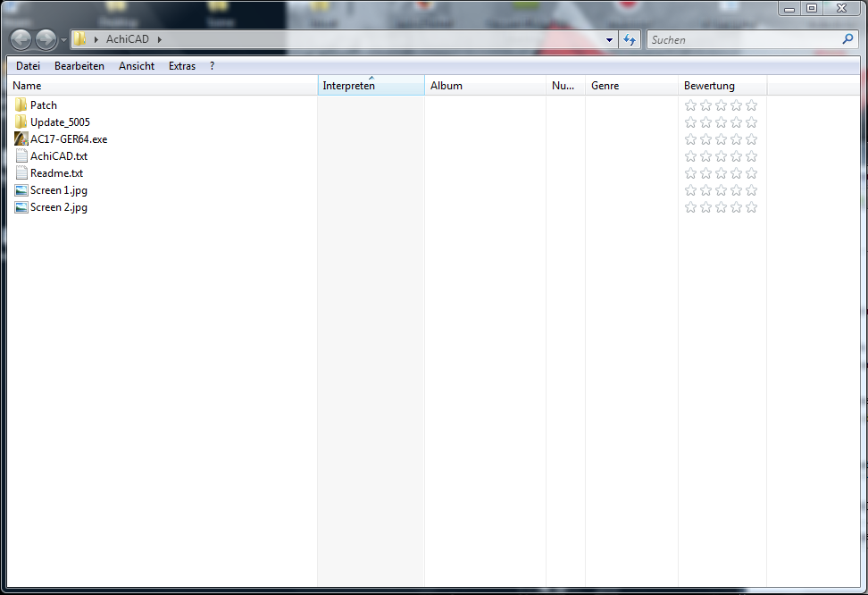
Task: Expand the arrow before AchiCAD breadcrumb
Action: 96,39
